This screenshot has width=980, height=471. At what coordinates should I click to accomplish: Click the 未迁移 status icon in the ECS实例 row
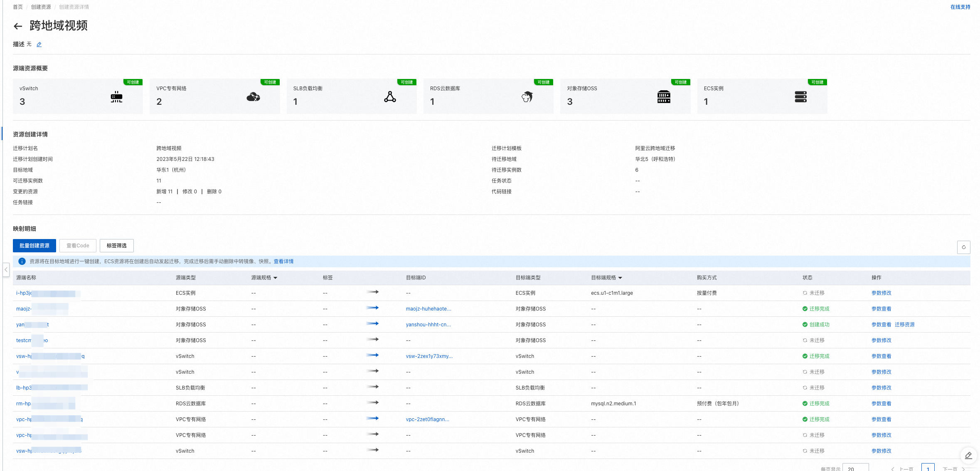(805, 293)
